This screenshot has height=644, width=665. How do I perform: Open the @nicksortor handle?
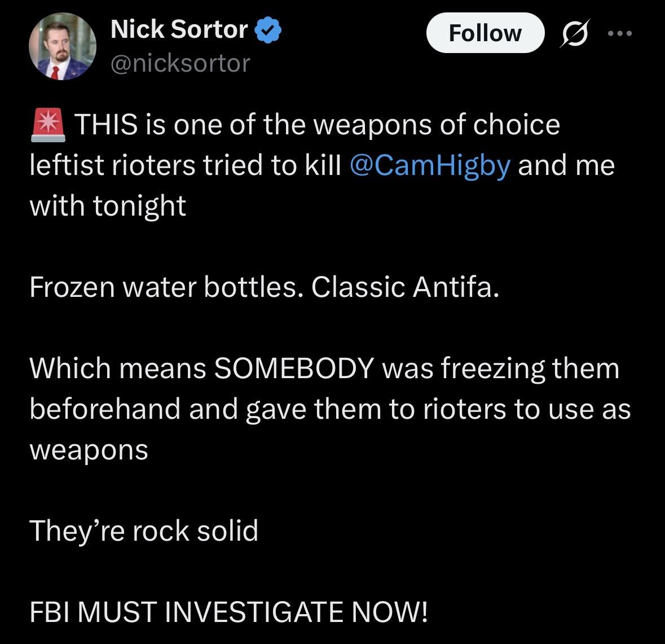tap(180, 63)
